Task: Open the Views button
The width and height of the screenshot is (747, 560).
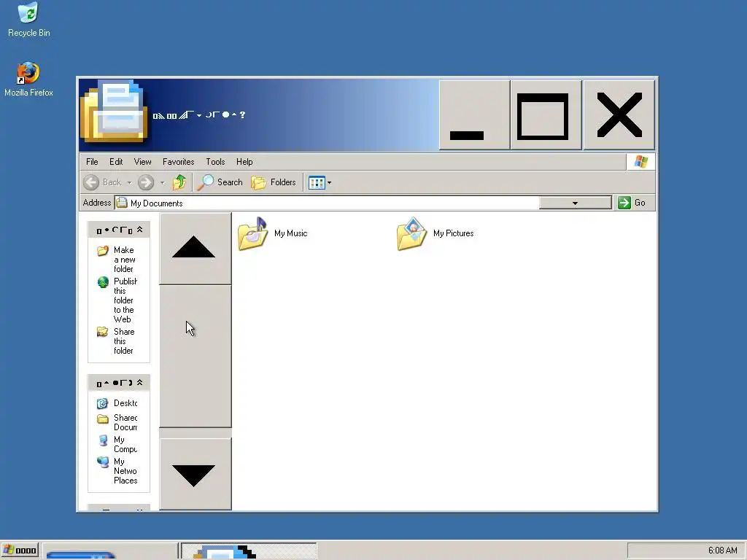Action: coord(317,182)
